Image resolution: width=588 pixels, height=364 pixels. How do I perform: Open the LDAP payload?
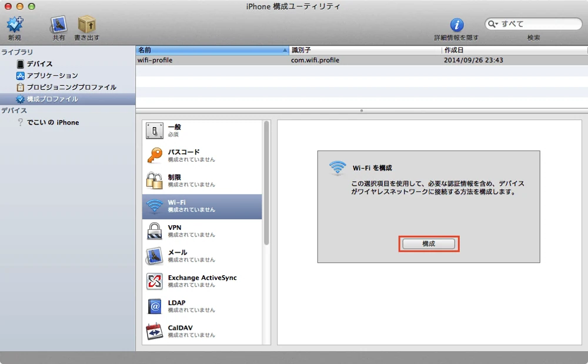[202, 306]
